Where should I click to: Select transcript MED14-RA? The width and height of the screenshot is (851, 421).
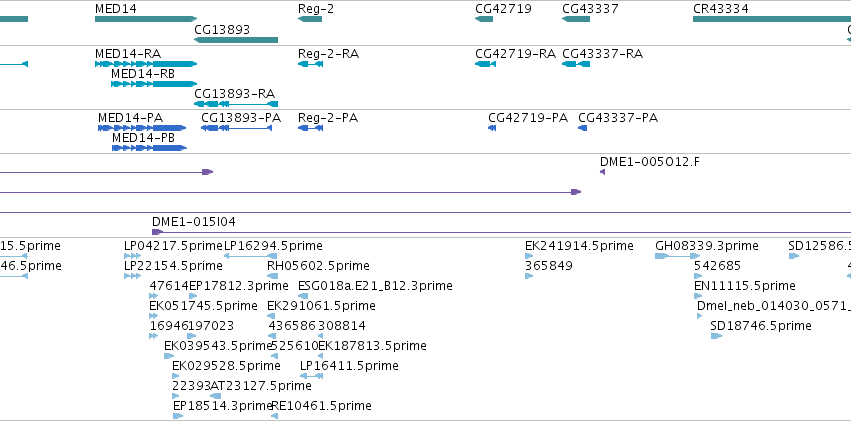click(x=145, y=64)
